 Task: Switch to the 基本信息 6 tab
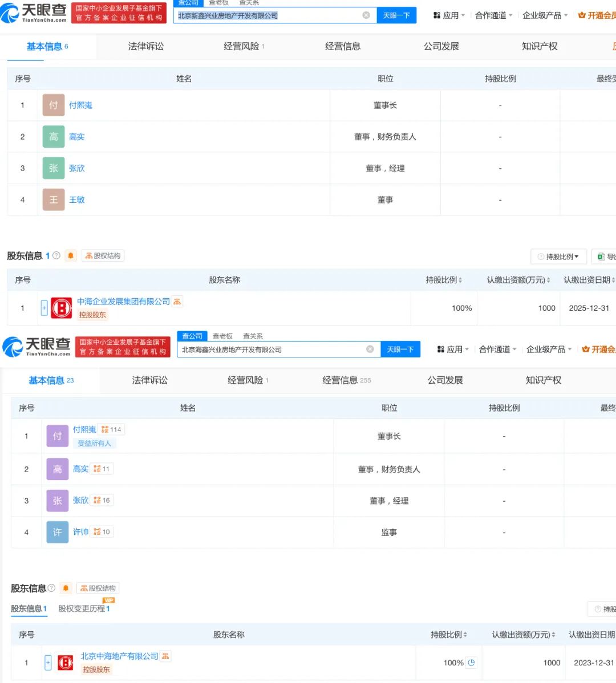pyautogui.click(x=47, y=46)
